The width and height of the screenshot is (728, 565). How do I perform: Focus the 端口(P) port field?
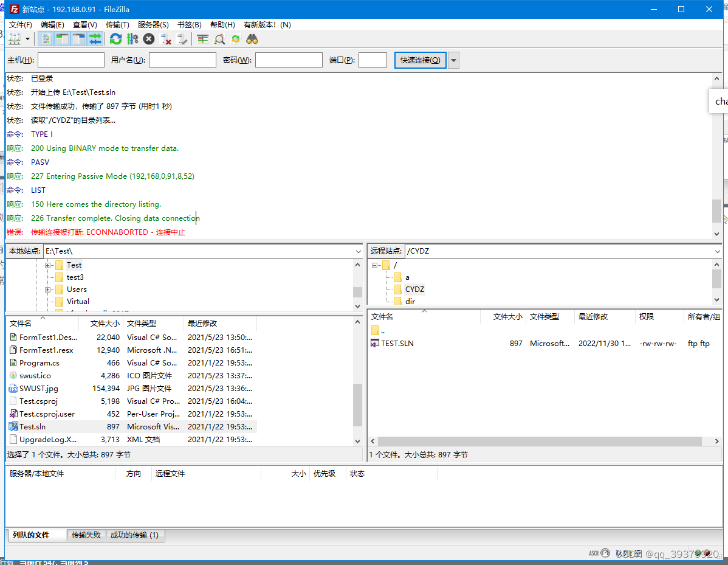click(373, 60)
